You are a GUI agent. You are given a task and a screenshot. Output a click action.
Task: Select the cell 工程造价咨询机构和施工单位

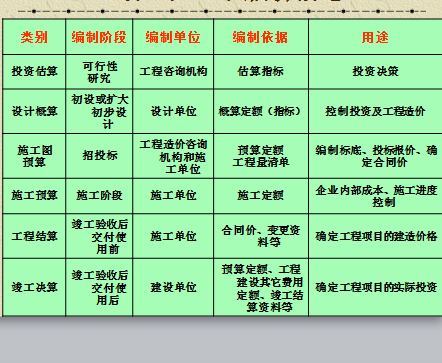point(173,156)
